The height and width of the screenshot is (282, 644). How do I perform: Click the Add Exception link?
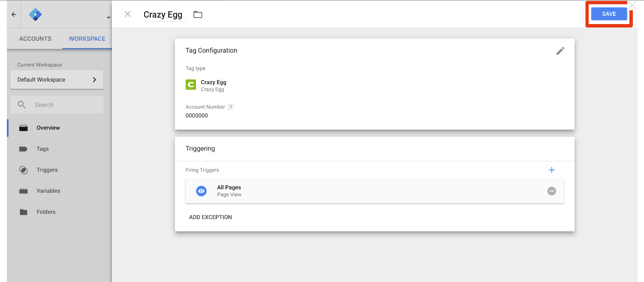click(x=211, y=217)
